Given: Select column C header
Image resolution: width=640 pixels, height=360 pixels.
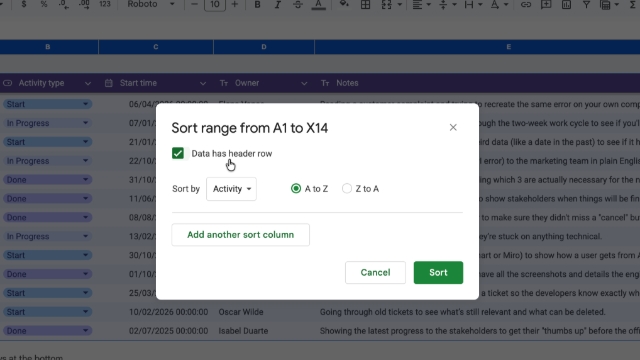Looking at the screenshot, I should point(156,47).
